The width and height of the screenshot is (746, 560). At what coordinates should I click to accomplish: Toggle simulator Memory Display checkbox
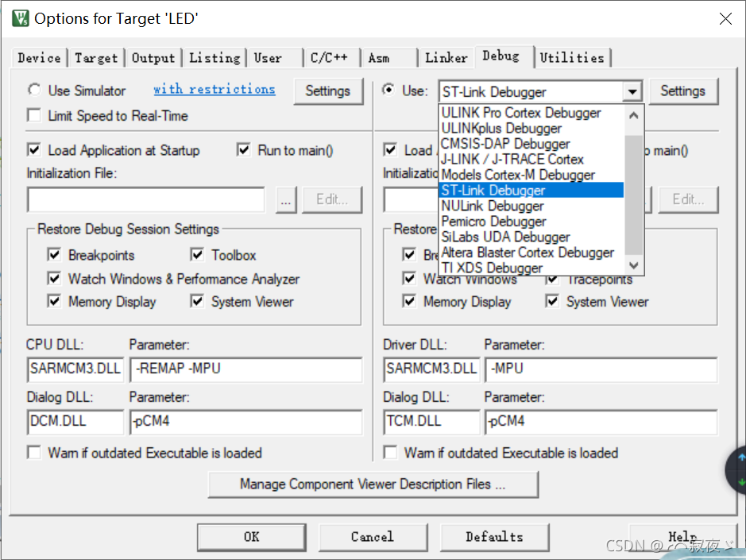pyautogui.click(x=54, y=301)
